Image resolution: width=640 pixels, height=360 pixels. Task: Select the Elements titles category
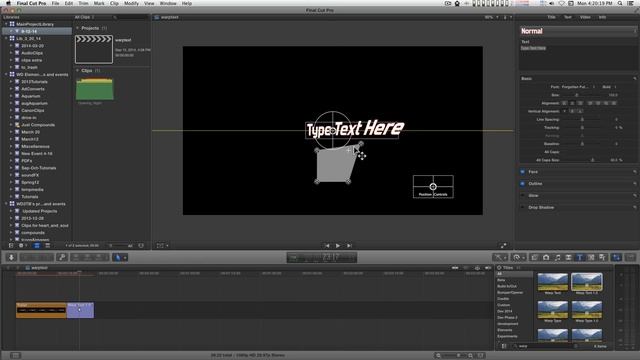[x=504, y=330]
